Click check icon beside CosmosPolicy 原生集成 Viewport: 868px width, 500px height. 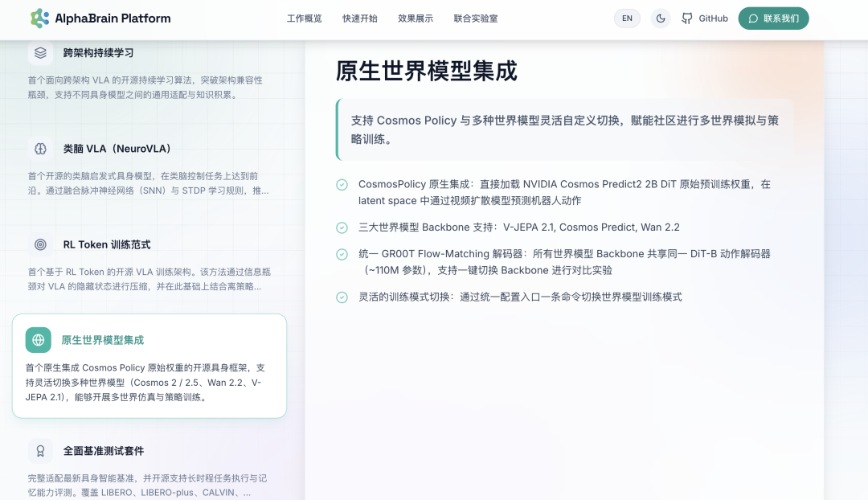click(342, 185)
